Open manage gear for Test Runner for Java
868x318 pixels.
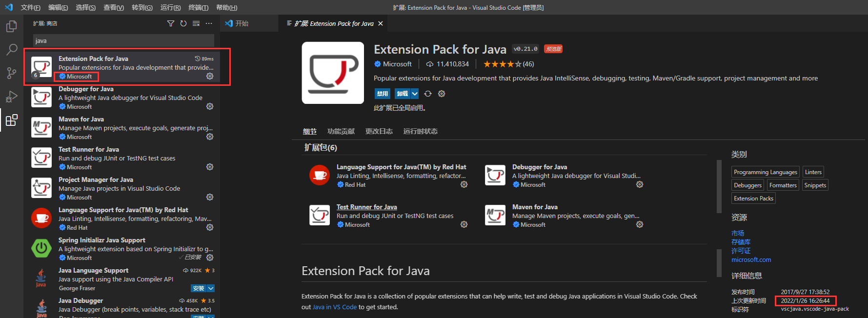pyautogui.click(x=210, y=167)
